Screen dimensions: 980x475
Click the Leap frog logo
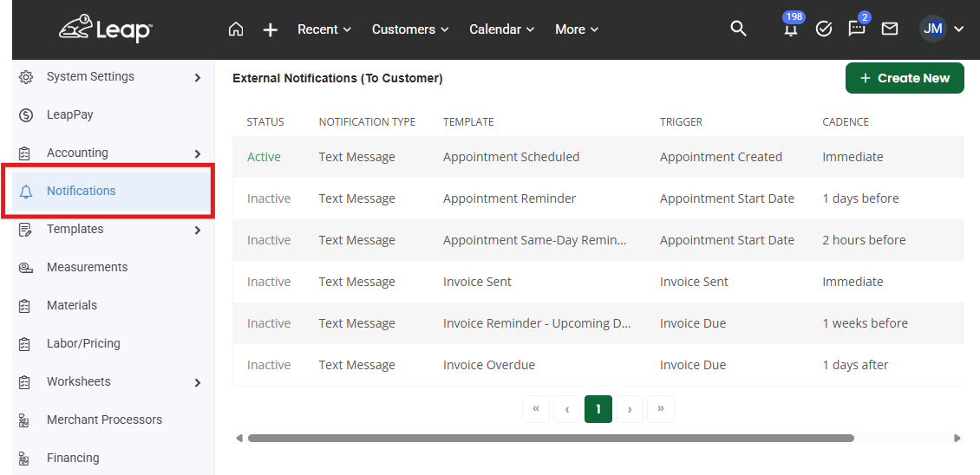click(106, 29)
